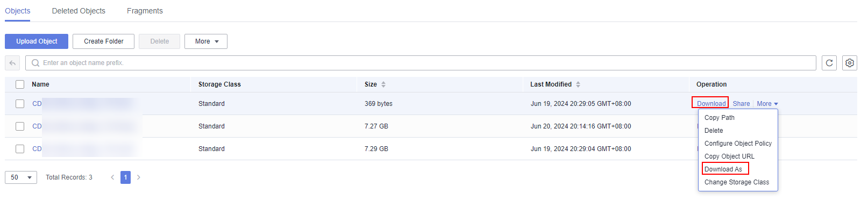
Task: Collapse the row's More operation dropdown
Action: pos(767,104)
